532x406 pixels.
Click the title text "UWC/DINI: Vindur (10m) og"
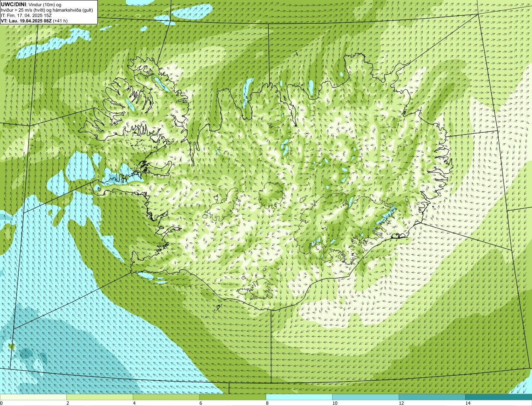pos(31,4)
